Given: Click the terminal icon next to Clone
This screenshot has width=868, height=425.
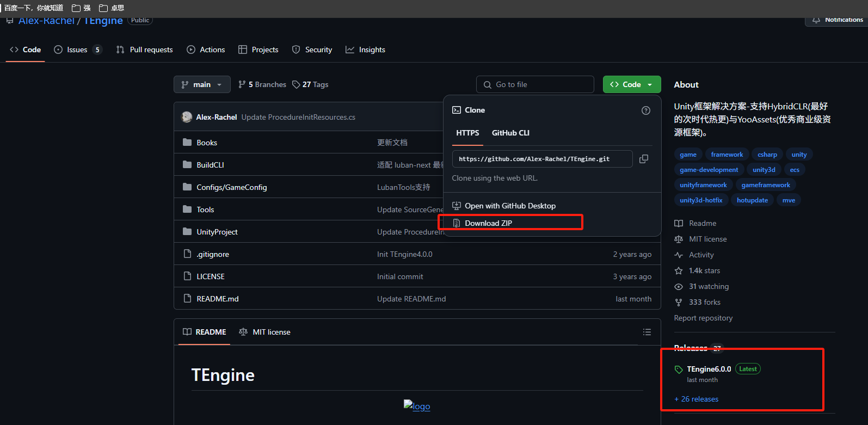Looking at the screenshot, I should point(457,110).
